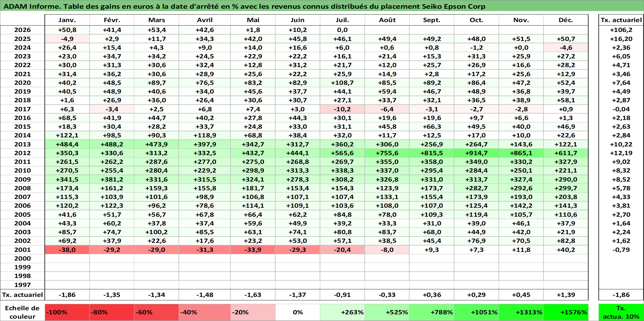Click the -100% red color scale swatch
Screen dimensions: 644x321
coord(67,312)
